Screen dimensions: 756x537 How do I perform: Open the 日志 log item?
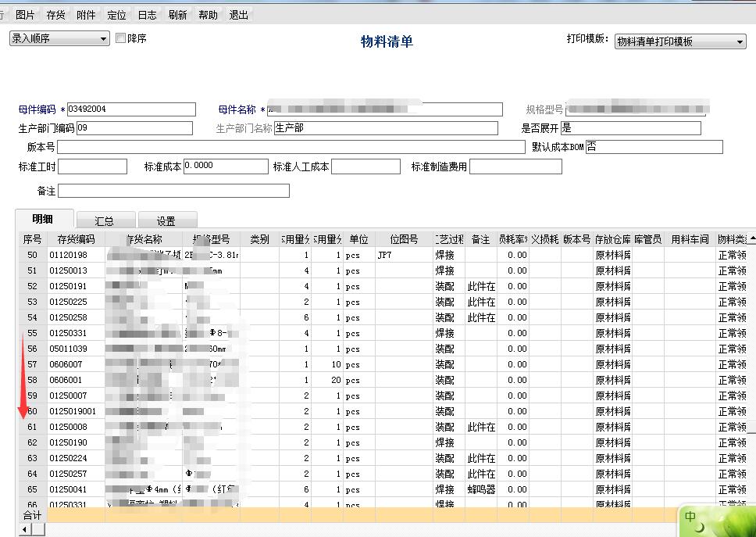tap(147, 15)
